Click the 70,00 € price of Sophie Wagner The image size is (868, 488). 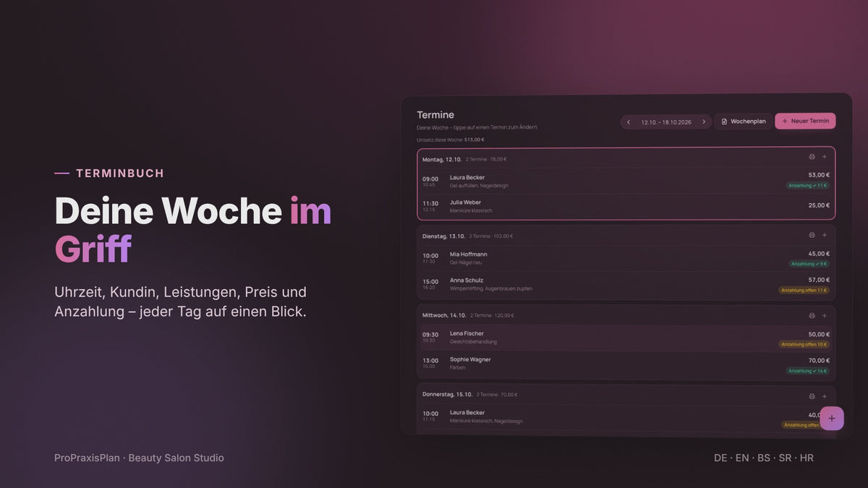[x=819, y=360]
